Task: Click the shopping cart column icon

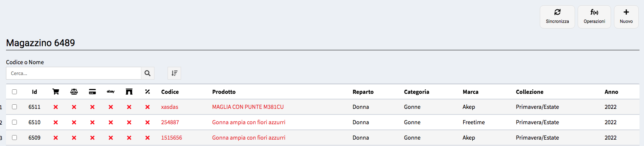Action: [x=55, y=92]
